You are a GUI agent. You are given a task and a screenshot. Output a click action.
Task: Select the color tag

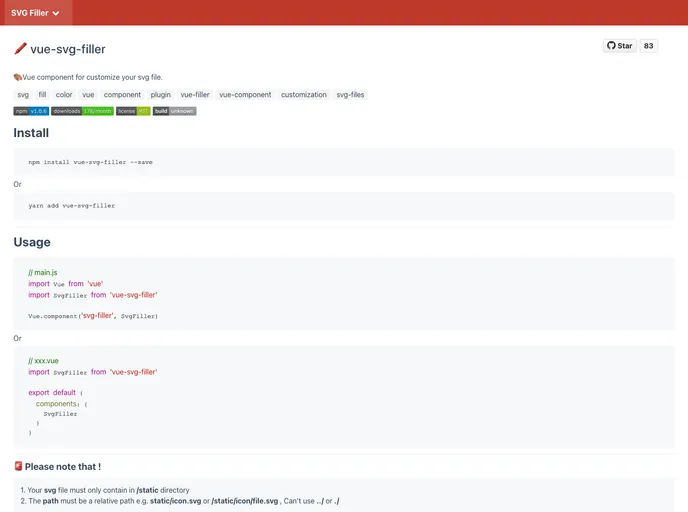click(x=64, y=95)
